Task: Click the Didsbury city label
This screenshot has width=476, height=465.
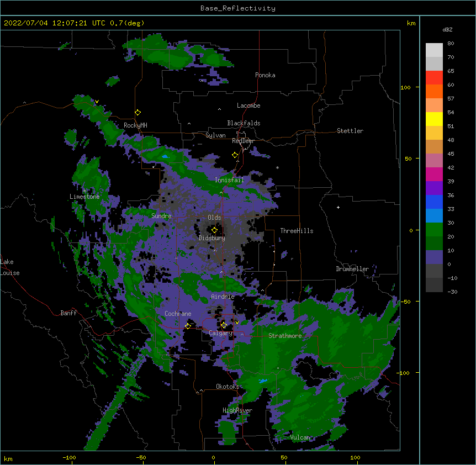Action: [x=212, y=238]
